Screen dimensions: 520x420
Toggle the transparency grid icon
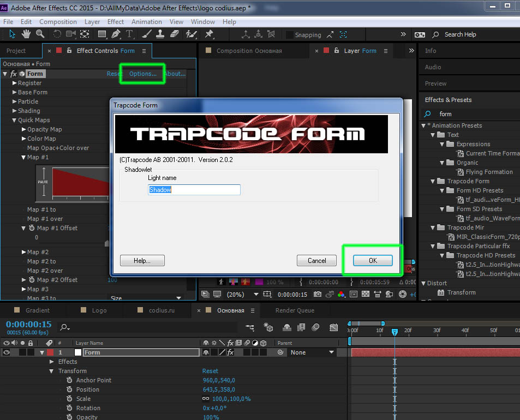[366, 295]
